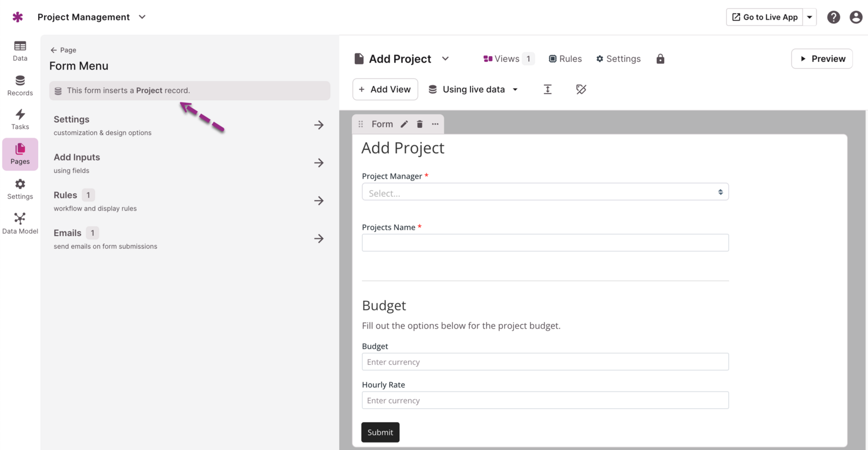This screenshot has height=450, width=868.
Task: Delete the Form view with trash icon
Action: [420, 124]
